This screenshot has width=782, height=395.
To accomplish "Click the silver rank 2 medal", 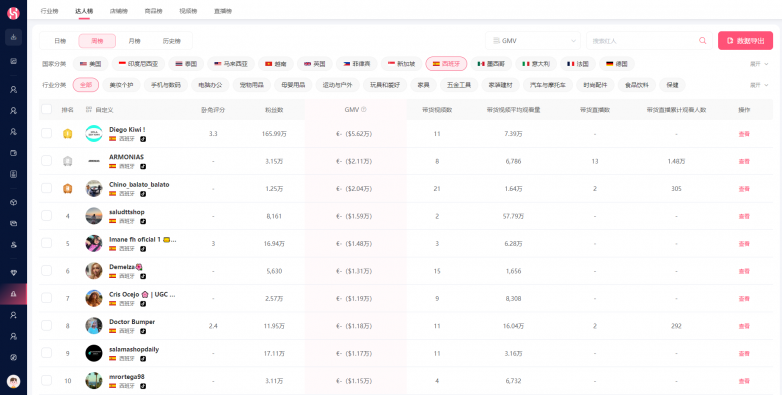I will click(67, 161).
